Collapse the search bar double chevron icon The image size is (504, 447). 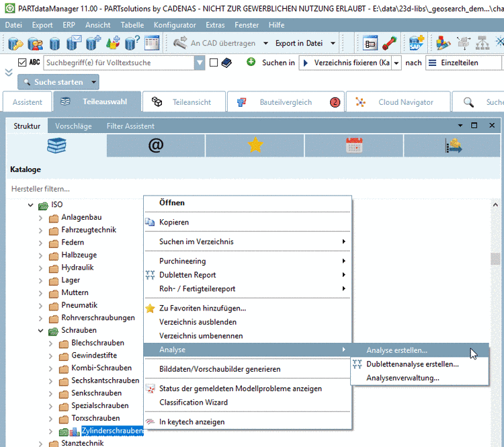(9, 73)
